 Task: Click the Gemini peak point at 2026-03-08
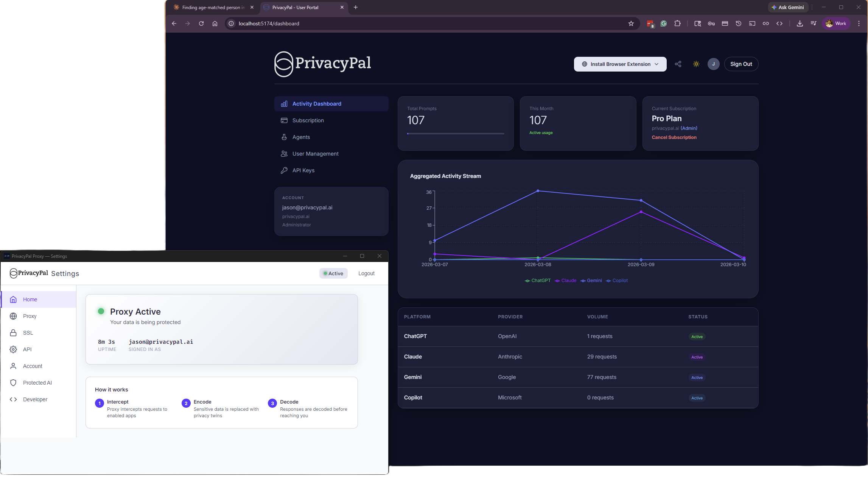pos(538,191)
